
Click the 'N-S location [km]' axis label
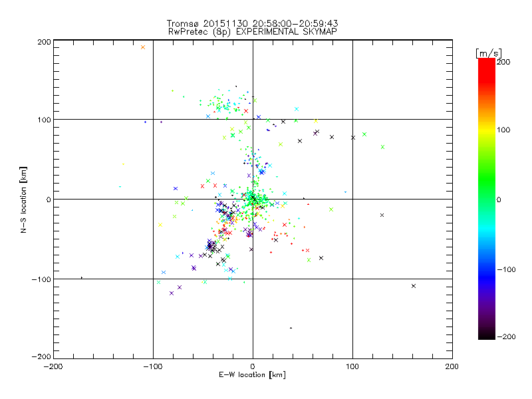pyautogui.click(x=23, y=199)
